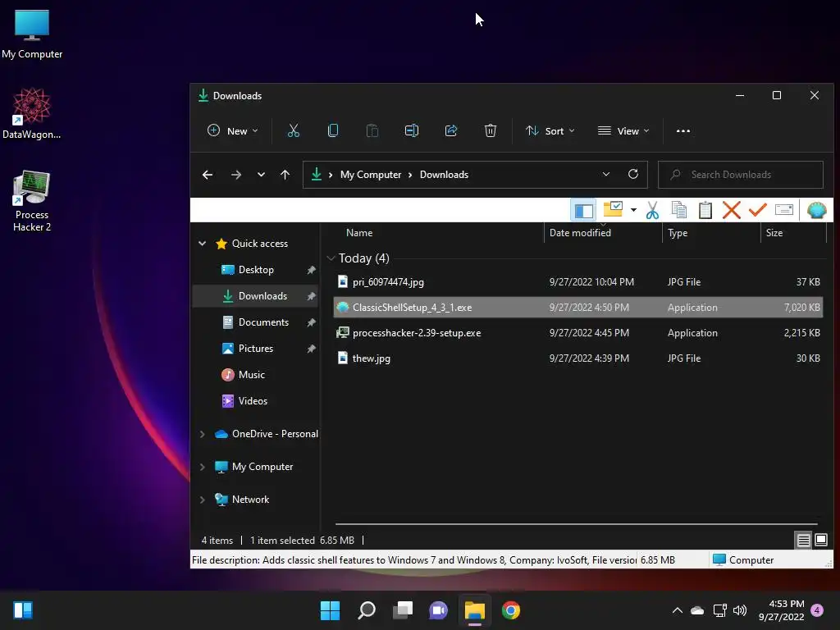
Task: Open the Sort options dropdown
Action: [x=550, y=130]
